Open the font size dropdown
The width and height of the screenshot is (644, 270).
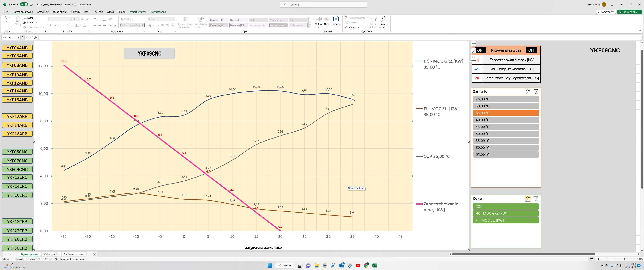[78, 19]
